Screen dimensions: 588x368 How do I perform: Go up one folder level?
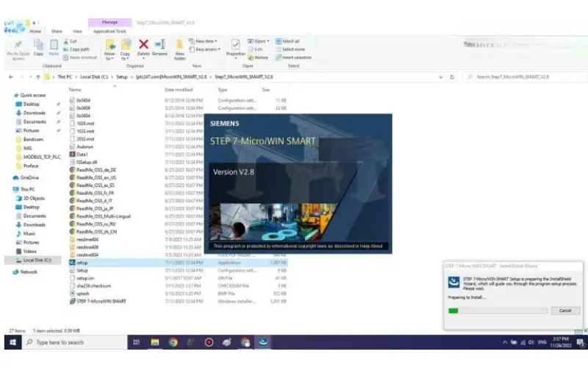click(38, 77)
